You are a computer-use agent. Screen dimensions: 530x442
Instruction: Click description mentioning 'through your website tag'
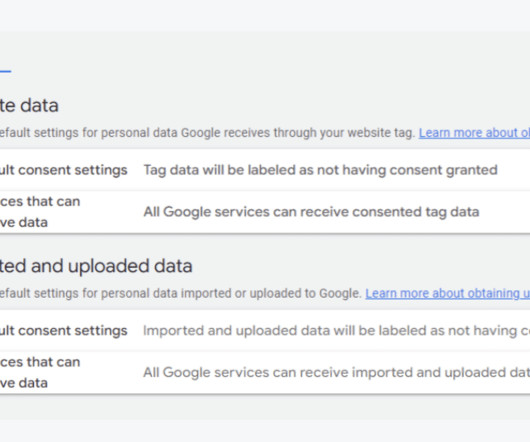point(207,133)
